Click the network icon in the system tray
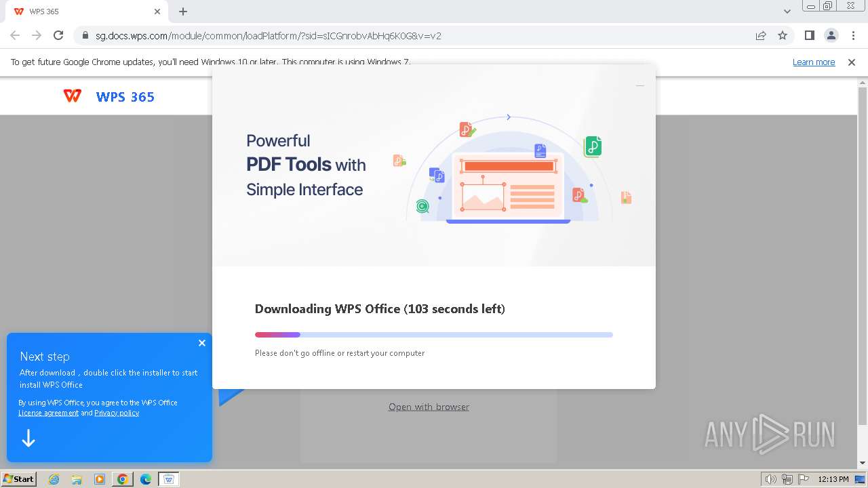This screenshot has width=868, height=488. coord(787,479)
